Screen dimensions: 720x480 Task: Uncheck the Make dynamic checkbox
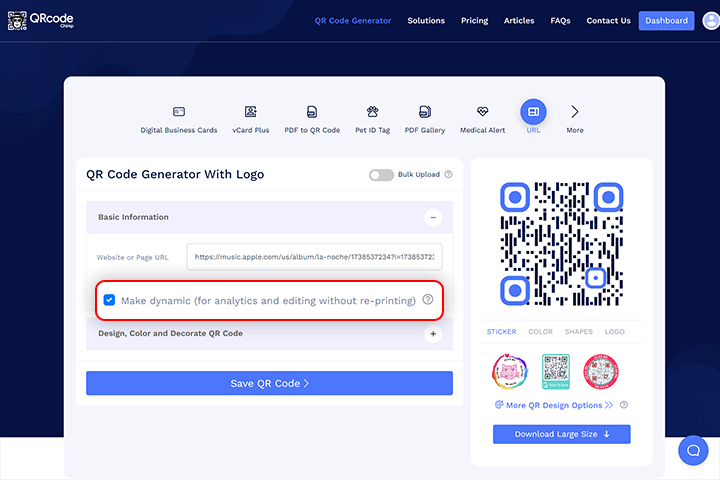109,300
